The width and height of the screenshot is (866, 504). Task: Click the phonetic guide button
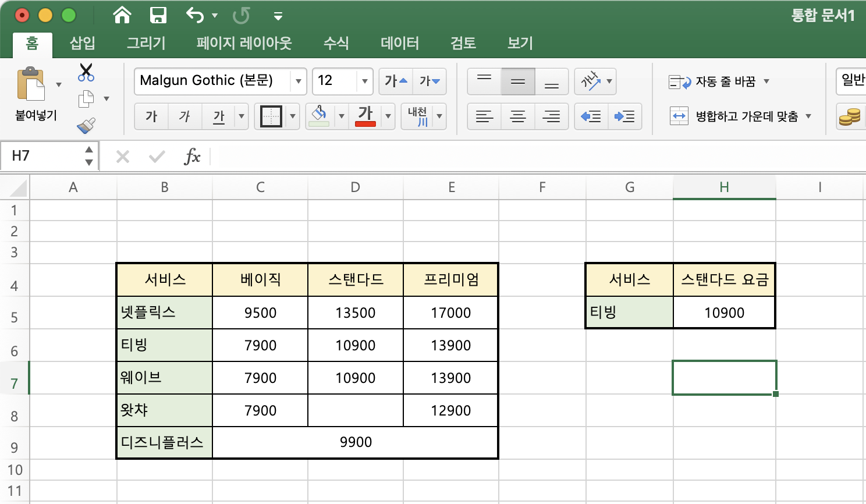418,116
